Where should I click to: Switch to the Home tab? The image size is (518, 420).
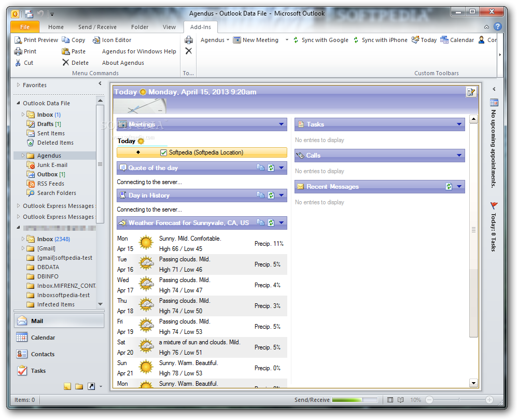[56, 27]
